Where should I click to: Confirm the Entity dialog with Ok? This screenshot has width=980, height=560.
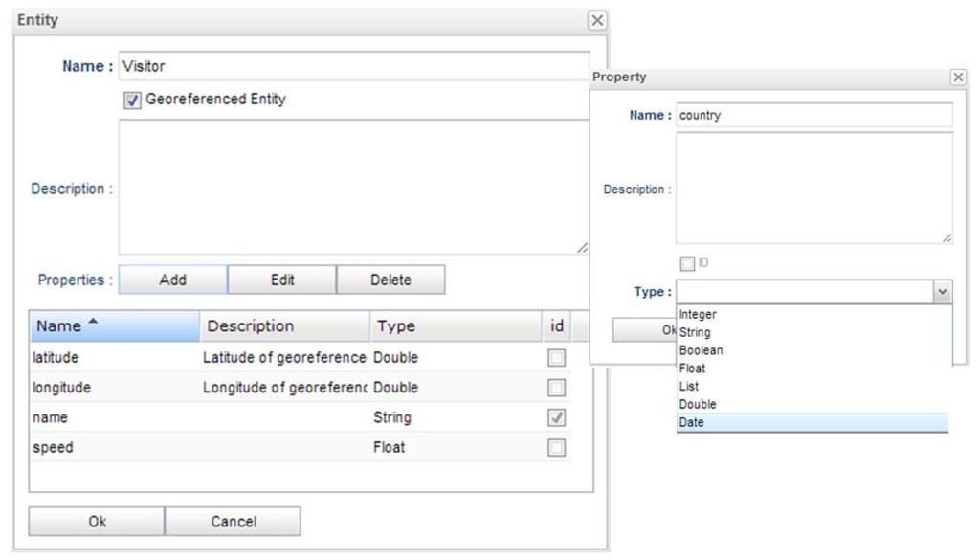click(x=97, y=522)
